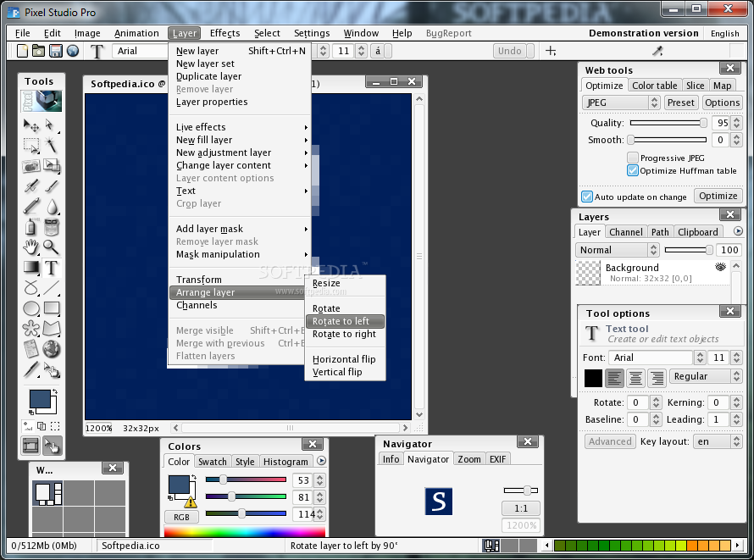Image resolution: width=754 pixels, height=560 pixels.
Task: Click the black text color swatch
Action: tap(593, 378)
